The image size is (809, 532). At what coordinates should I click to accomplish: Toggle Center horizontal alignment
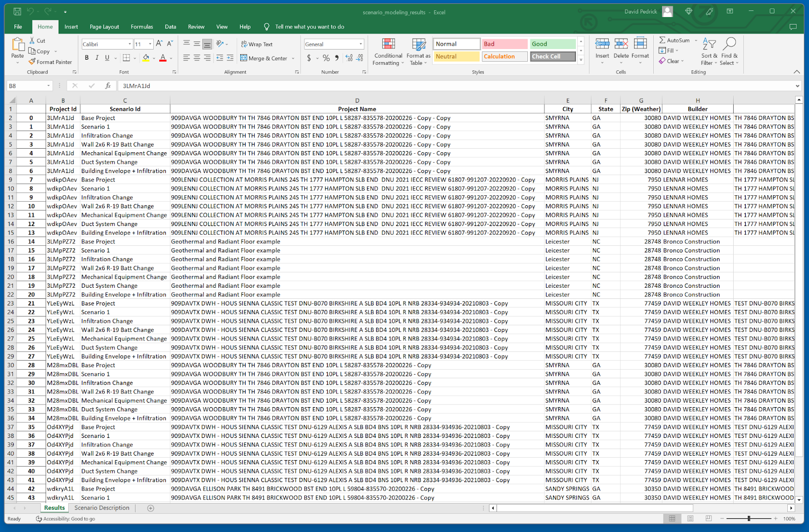coord(197,58)
